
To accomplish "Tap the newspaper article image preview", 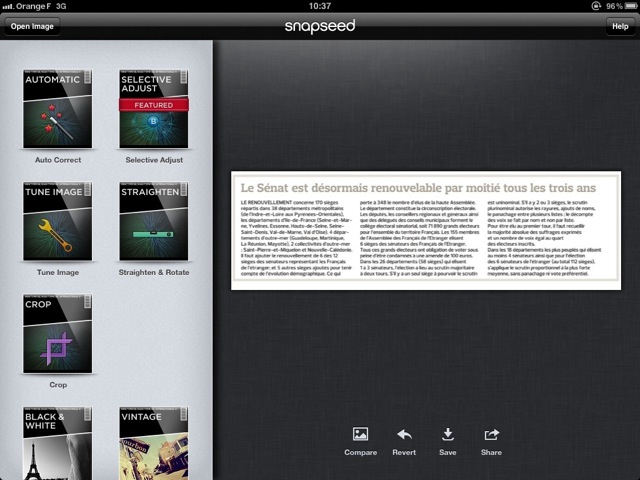I will 426,232.
